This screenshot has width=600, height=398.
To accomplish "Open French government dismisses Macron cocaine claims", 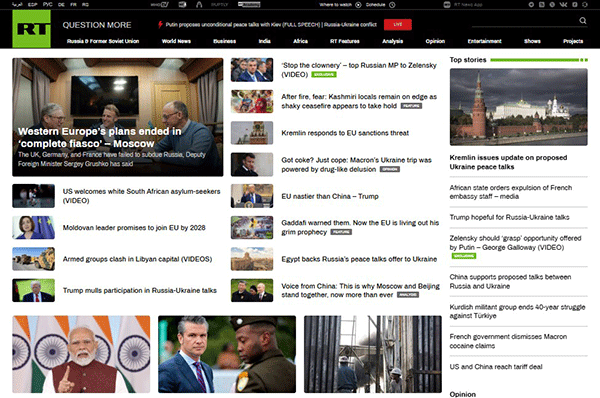I will (508, 341).
